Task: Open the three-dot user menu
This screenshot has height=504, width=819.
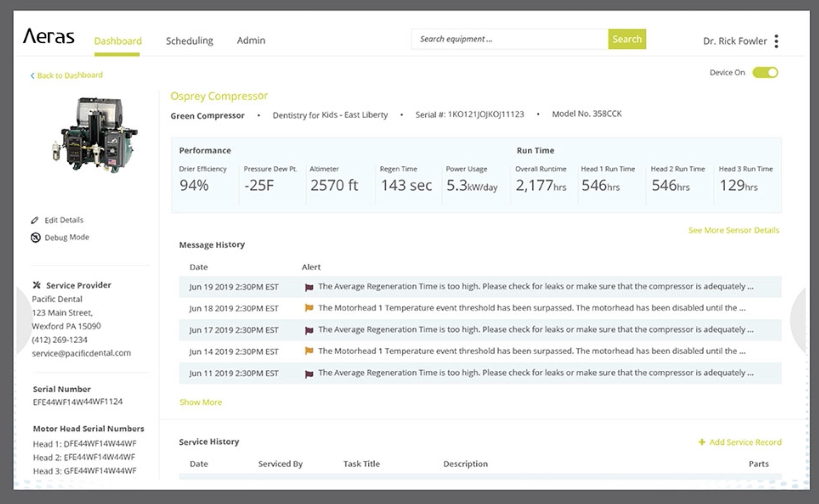Action: (776, 41)
